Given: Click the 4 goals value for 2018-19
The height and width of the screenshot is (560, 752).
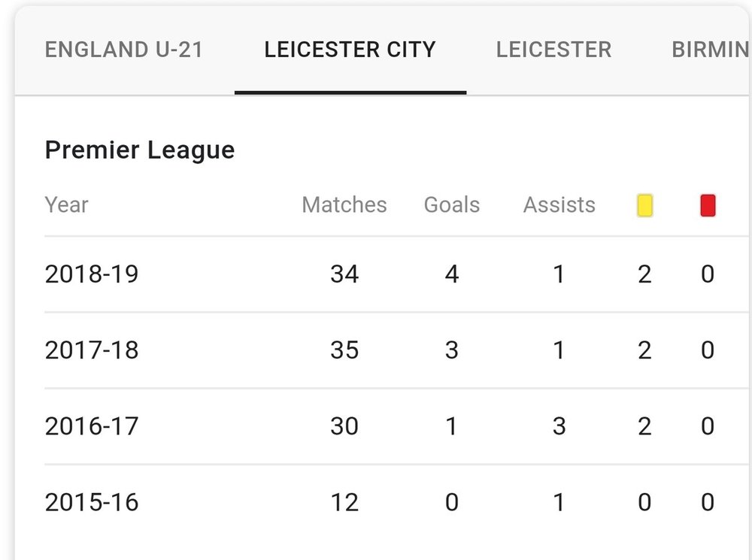Looking at the screenshot, I should coord(452,274).
